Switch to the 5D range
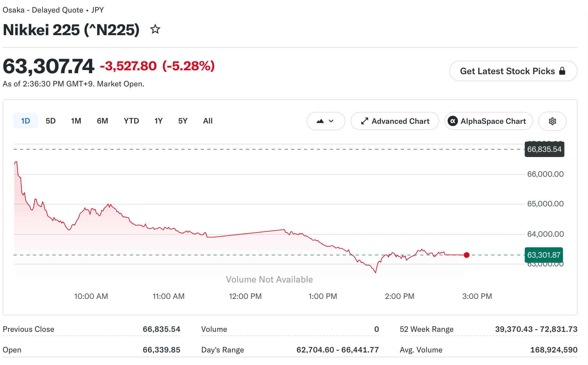 pos(51,121)
